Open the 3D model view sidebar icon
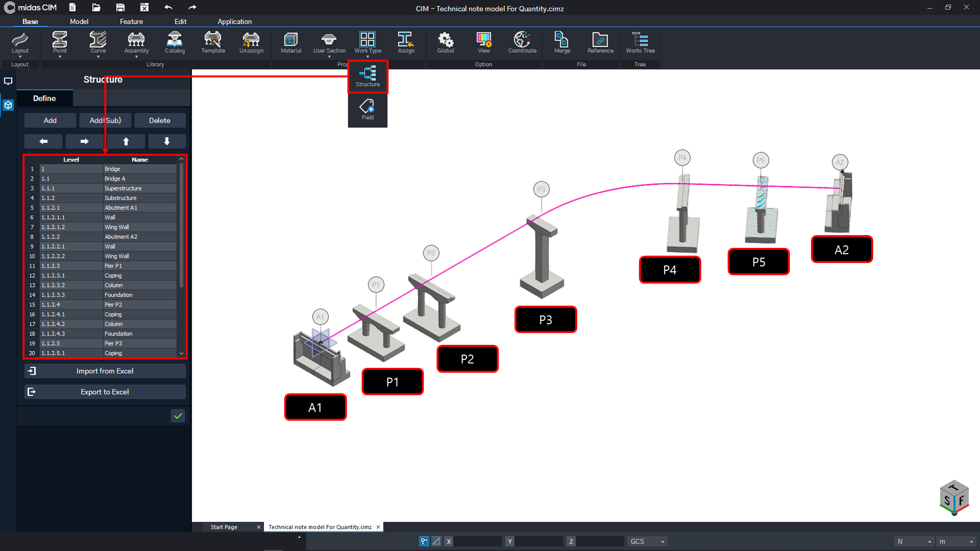 click(x=8, y=105)
